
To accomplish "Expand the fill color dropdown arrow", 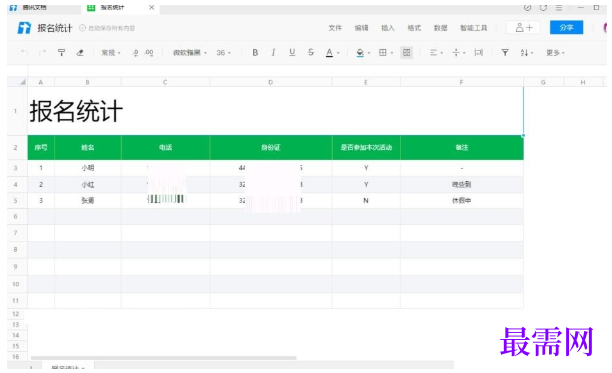I will click(x=369, y=53).
